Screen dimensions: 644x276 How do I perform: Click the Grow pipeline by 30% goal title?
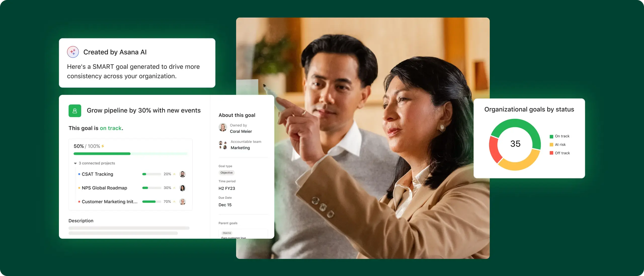pos(143,110)
